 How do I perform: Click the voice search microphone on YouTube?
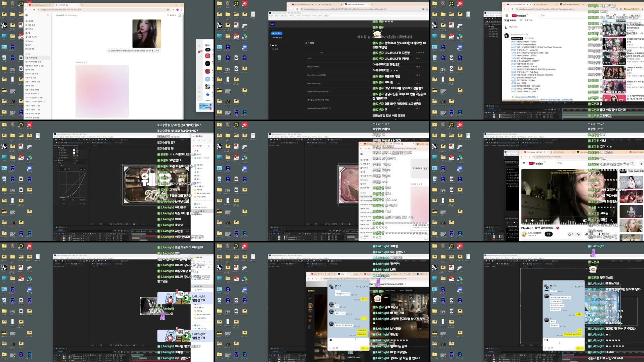pyautogui.click(x=641, y=163)
